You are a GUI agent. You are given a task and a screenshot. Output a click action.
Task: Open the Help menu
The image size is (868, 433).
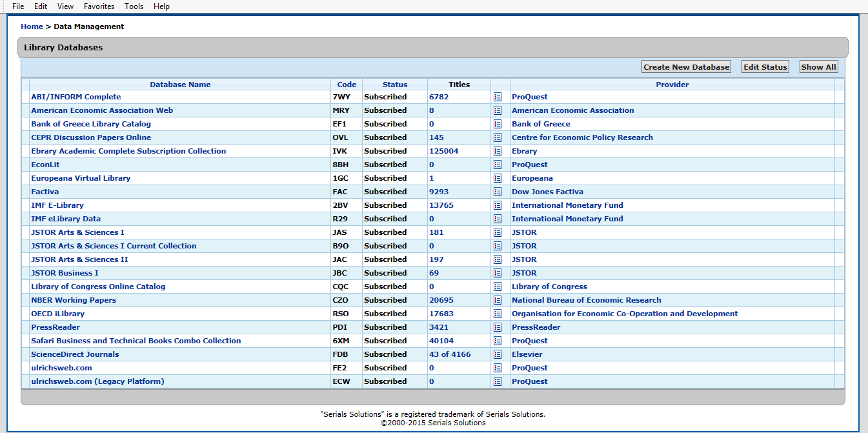click(161, 6)
